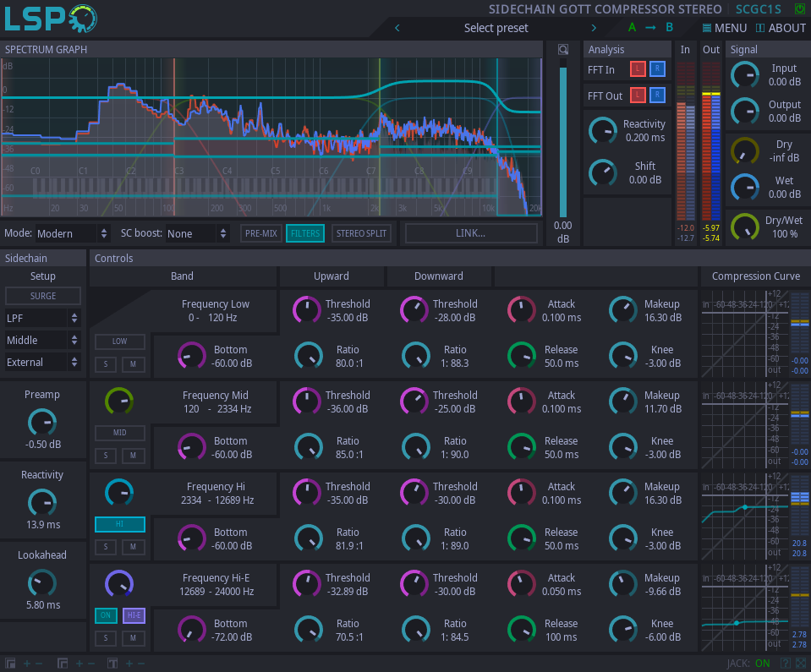Disable the FILTERS toggle
The height and width of the screenshot is (672, 811).
pos(305,233)
